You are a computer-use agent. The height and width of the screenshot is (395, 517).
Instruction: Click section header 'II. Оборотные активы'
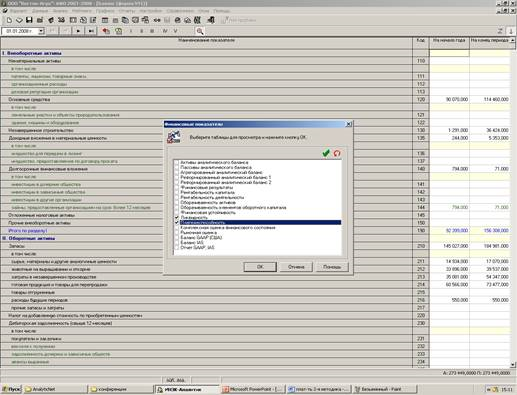(29, 238)
